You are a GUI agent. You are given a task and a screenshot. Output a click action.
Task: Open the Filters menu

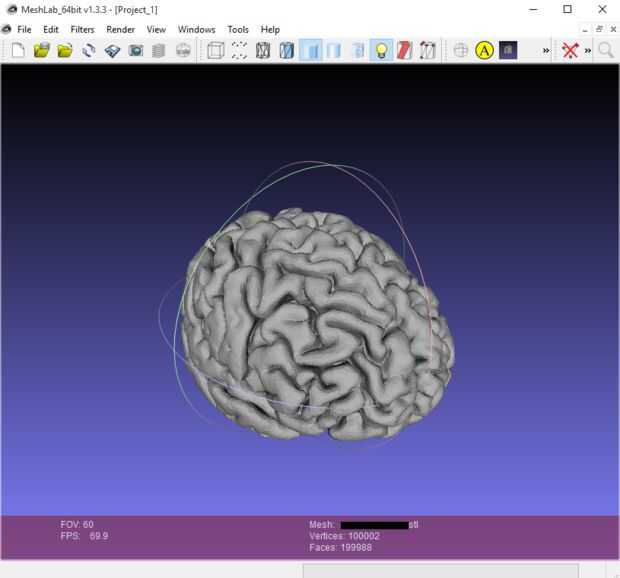pos(82,30)
